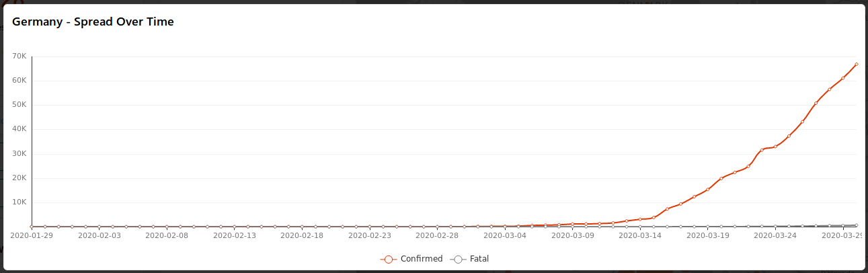The image size is (868, 273).
Task: Select Confirmed data point above 2020-03-24
Action: pos(775,147)
